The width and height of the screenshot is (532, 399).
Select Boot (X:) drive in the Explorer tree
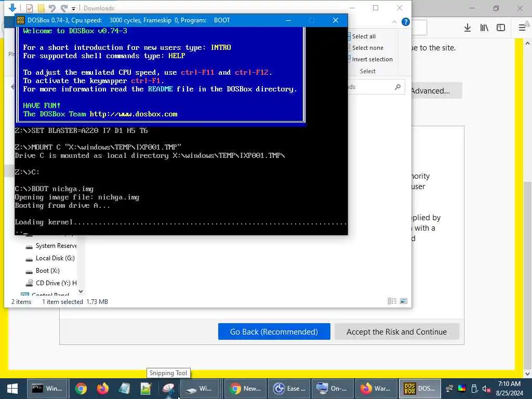[x=43, y=270]
